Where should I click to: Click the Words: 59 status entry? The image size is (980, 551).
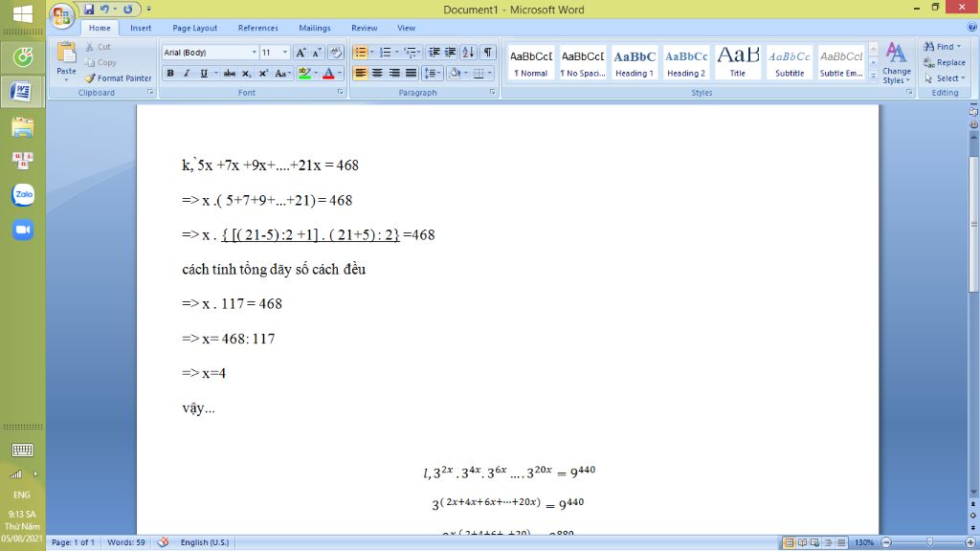point(125,542)
